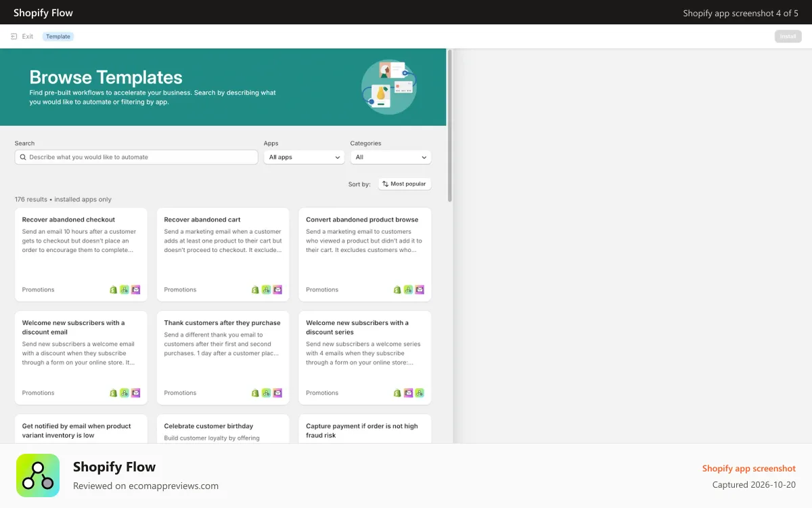
Task: Open the Celebrate customer birthday template
Action: tap(223, 429)
